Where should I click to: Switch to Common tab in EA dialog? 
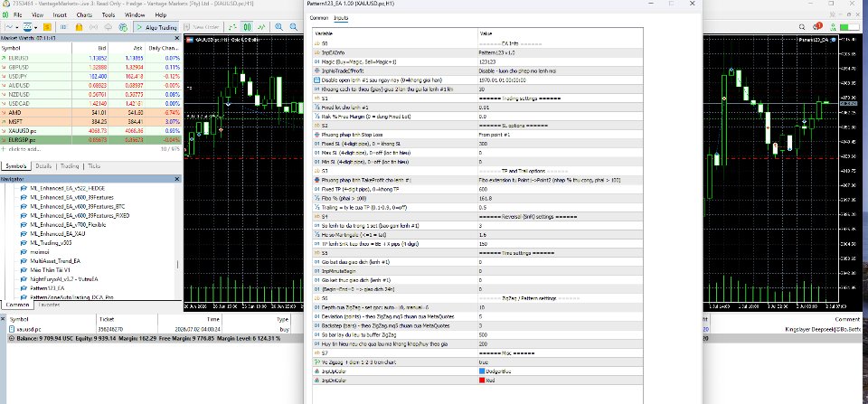coord(319,18)
